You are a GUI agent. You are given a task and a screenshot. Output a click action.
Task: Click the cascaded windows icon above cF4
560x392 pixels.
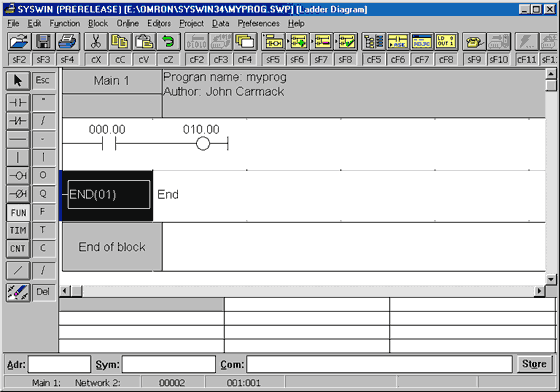pyautogui.click(x=245, y=42)
